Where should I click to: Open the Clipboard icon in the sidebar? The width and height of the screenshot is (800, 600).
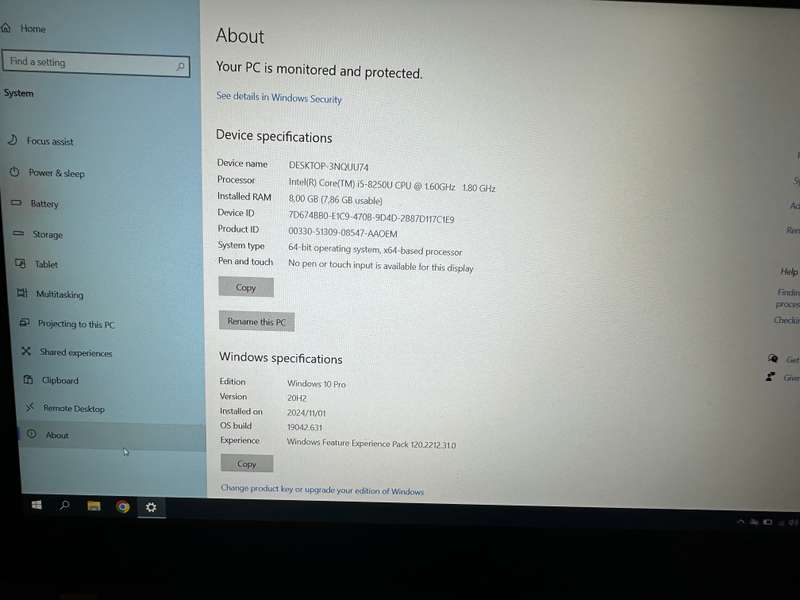coord(28,380)
